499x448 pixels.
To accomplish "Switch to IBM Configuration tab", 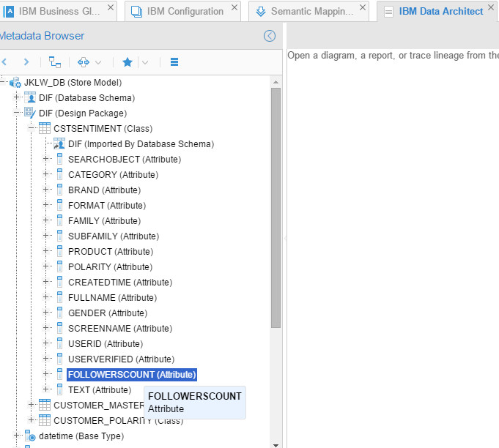I will tap(183, 12).
